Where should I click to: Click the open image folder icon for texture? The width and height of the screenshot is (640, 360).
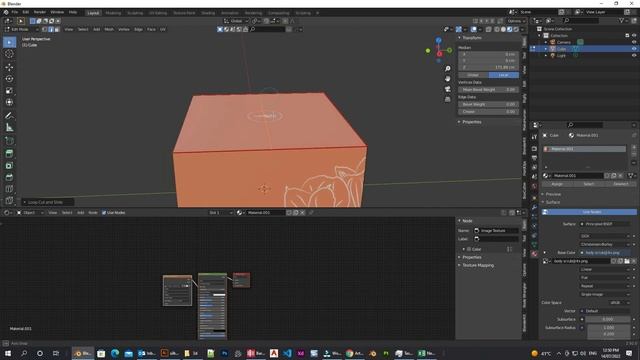[627, 261]
